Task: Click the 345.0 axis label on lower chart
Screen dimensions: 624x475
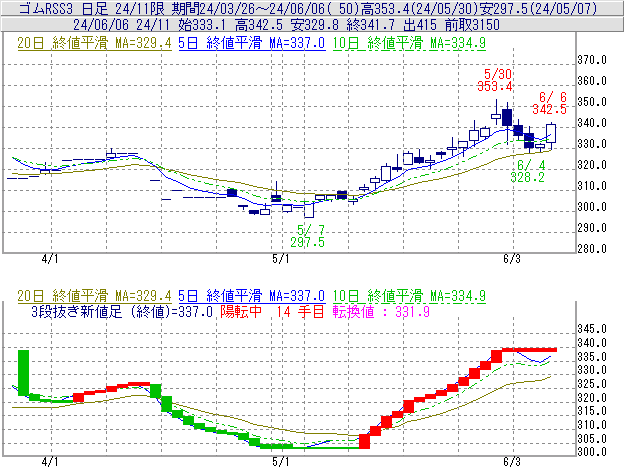Action: pos(592,329)
